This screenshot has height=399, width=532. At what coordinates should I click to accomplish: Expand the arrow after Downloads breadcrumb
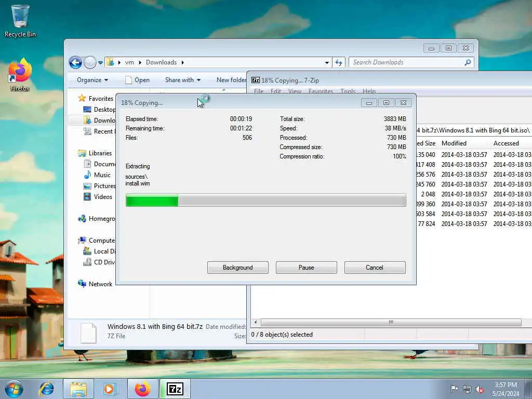183,62
